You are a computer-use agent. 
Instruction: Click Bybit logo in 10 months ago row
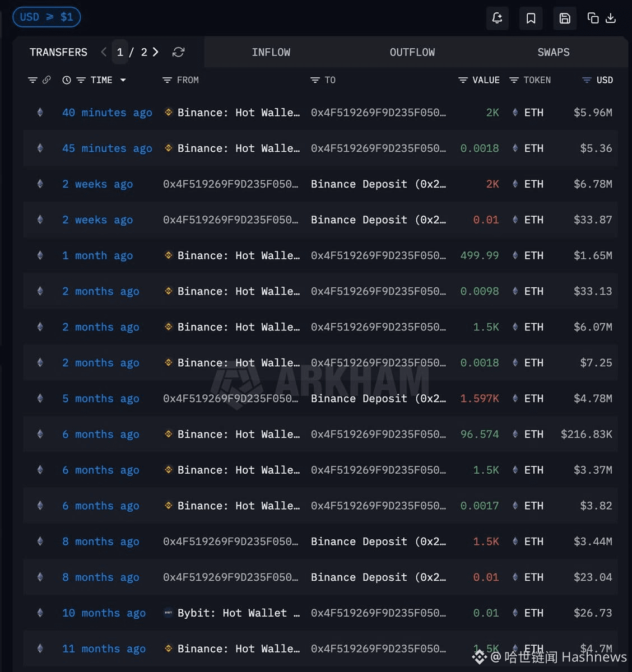168,613
